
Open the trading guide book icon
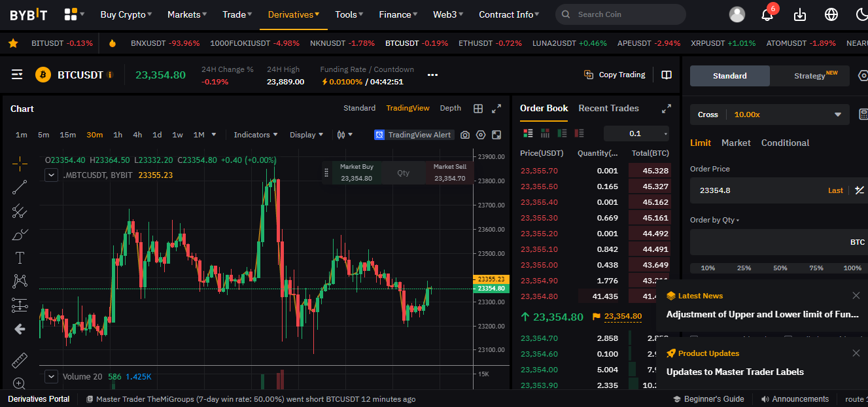667,75
